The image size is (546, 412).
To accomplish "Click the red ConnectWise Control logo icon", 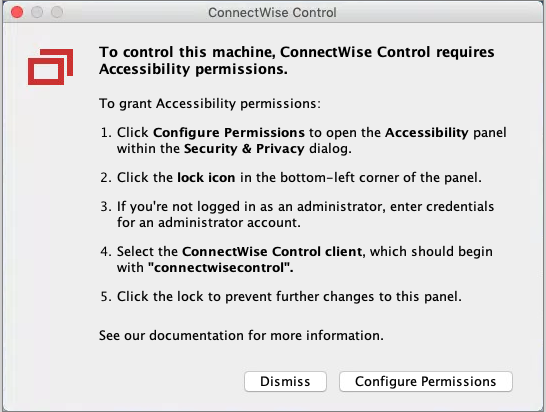I will click(x=50, y=67).
